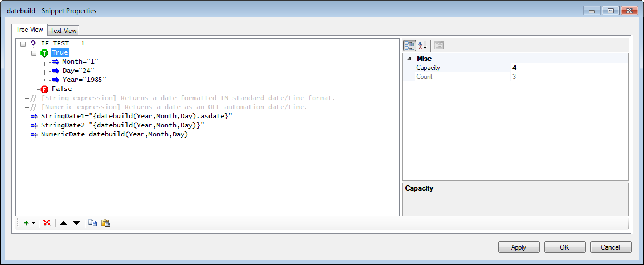Screen dimensions: 644x265
Task: Open the Add item dropdown arrow
Action: (33, 223)
